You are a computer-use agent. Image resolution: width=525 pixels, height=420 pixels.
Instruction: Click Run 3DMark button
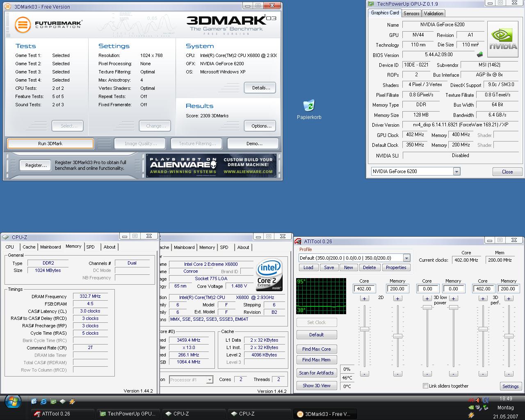[50, 144]
